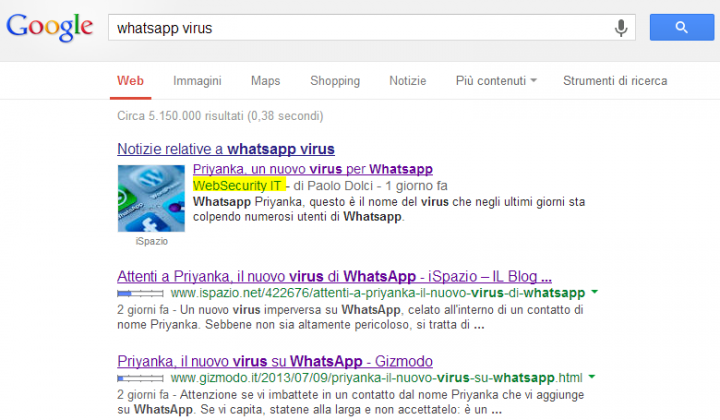Activate voice search microphone icon

(x=621, y=28)
